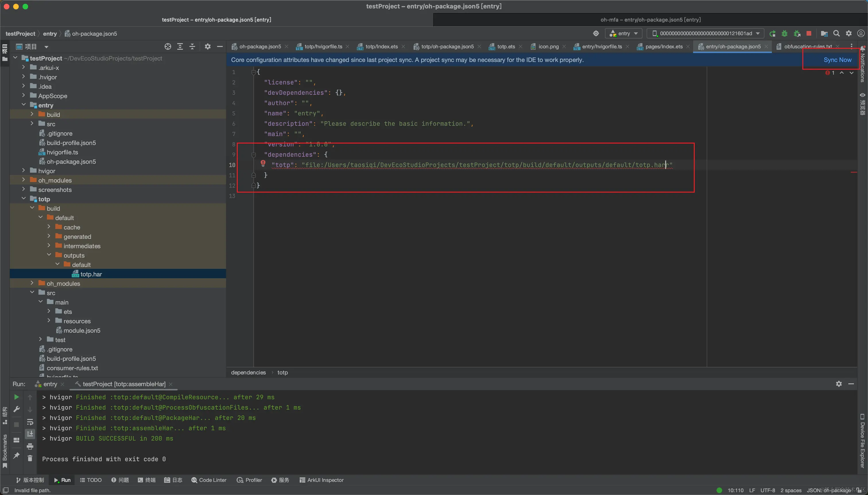Viewport: 868px width, 495px height.
Task: Toggle soft-wrap in Run console
Action: tap(30, 422)
